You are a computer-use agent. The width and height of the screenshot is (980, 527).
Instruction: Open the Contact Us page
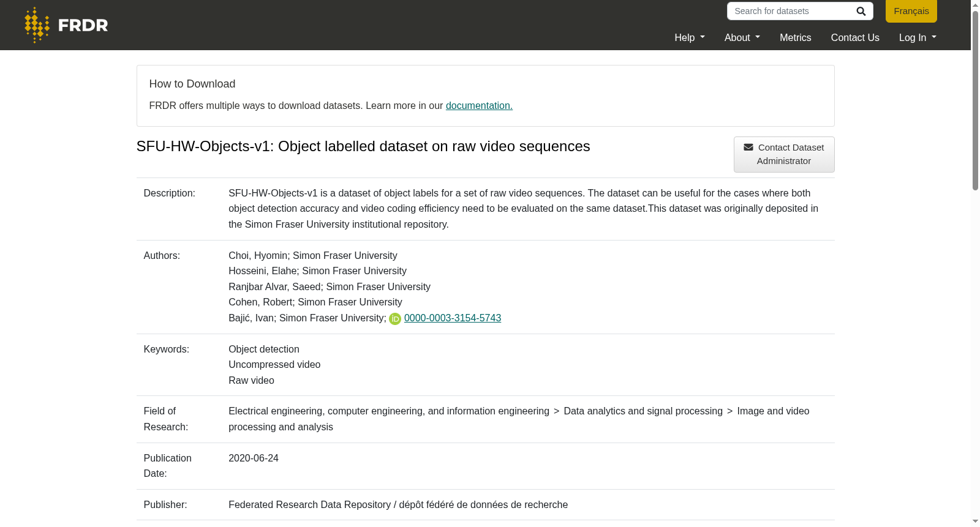[855, 37]
